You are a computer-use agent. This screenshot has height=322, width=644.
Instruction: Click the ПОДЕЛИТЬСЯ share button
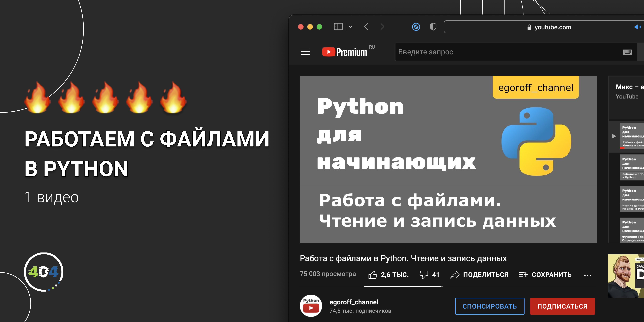[x=479, y=275]
